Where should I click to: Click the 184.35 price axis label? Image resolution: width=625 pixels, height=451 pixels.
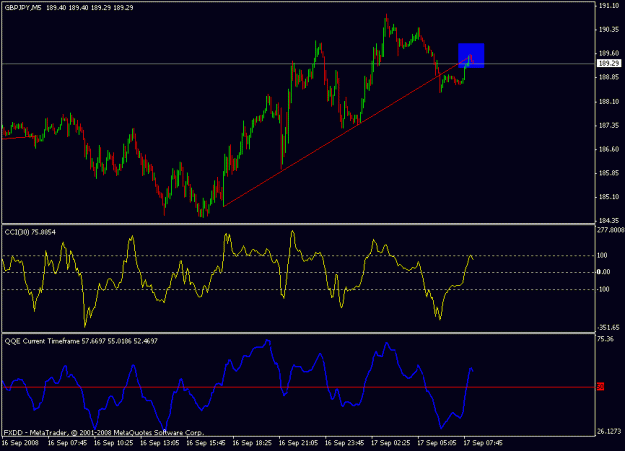pyautogui.click(x=609, y=221)
